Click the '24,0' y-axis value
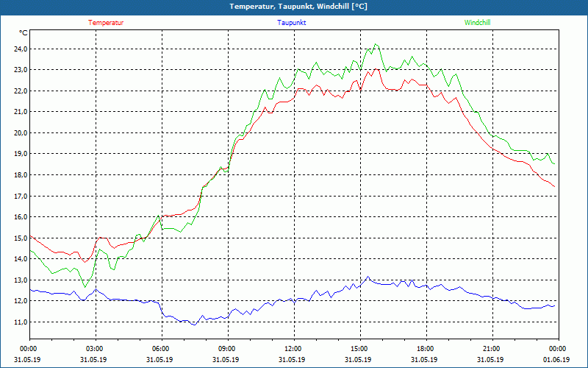The image size is (588, 368). (x=21, y=49)
